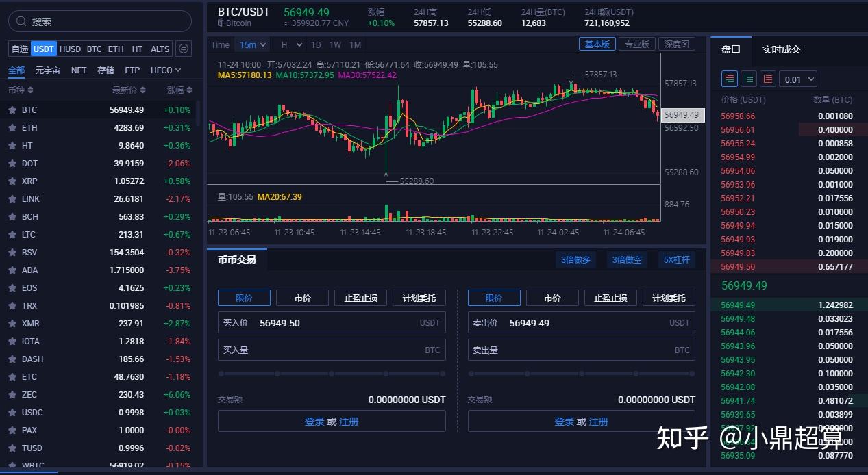Switch chart to 基本版 mode

(597, 44)
